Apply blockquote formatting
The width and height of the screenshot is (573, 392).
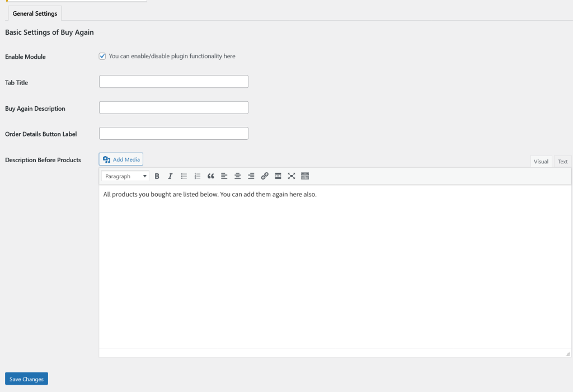pyautogui.click(x=211, y=176)
